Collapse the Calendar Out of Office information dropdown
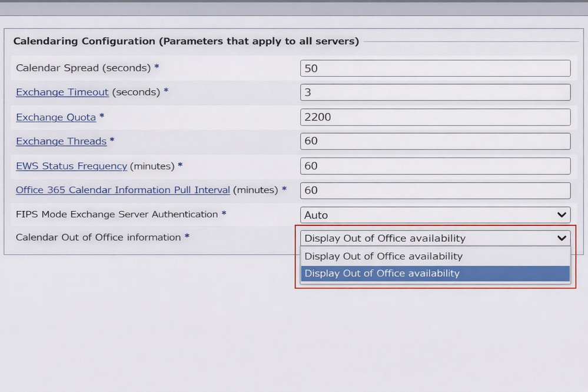The width and height of the screenshot is (588, 392). (562, 238)
